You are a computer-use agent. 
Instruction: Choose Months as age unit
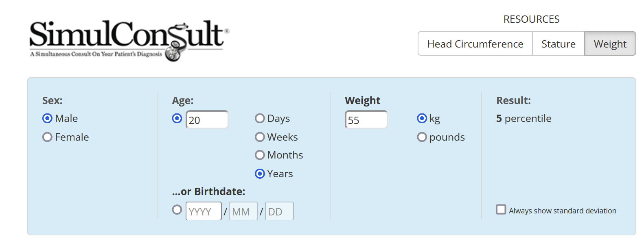click(260, 155)
